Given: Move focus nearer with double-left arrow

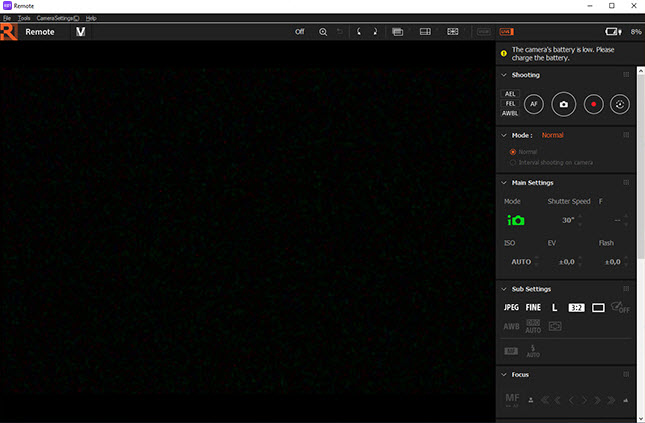Looking at the screenshot, I should click(557, 400).
